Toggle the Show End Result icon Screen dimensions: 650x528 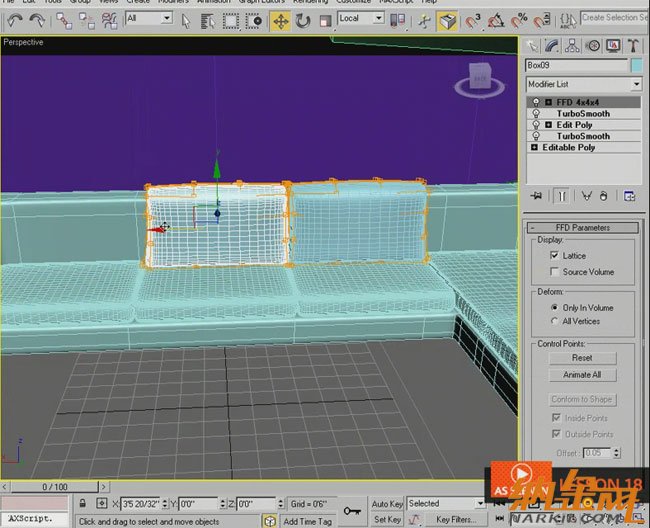[x=562, y=196]
